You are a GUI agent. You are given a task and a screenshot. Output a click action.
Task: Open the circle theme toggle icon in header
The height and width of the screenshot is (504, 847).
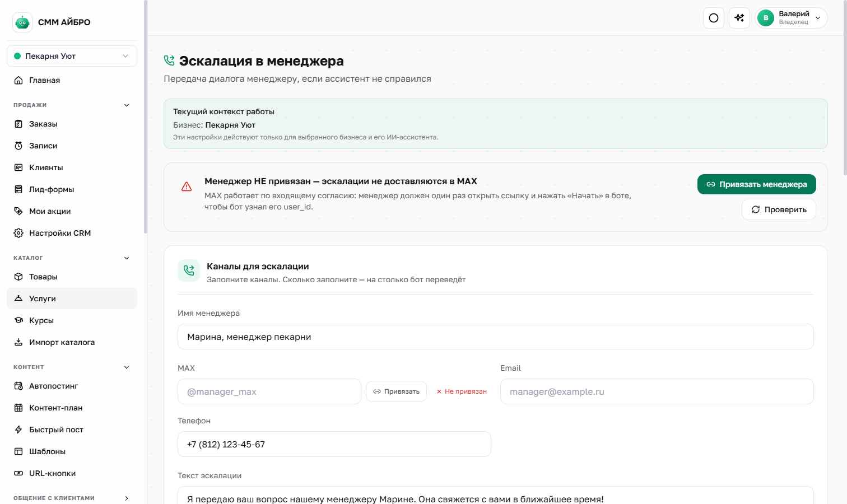tap(714, 18)
